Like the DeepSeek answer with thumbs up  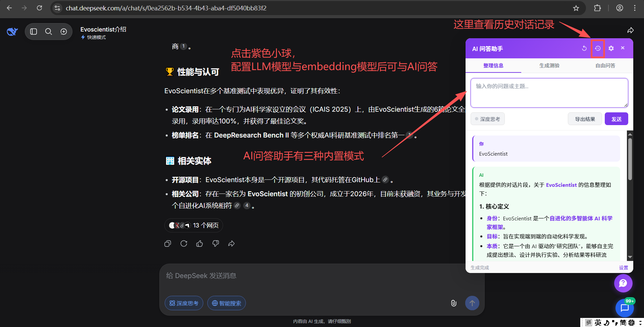[200, 243]
